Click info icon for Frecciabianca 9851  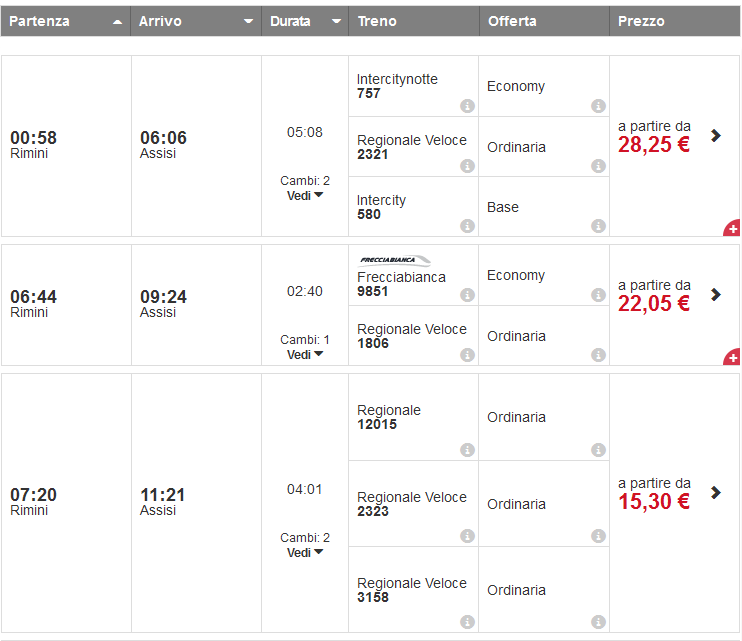(467, 295)
